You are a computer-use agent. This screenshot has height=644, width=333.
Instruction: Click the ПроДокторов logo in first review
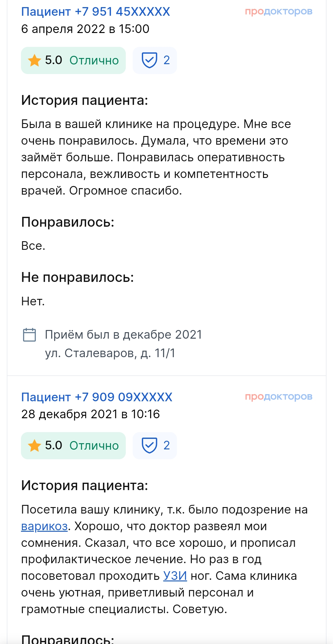click(x=278, y=11)
